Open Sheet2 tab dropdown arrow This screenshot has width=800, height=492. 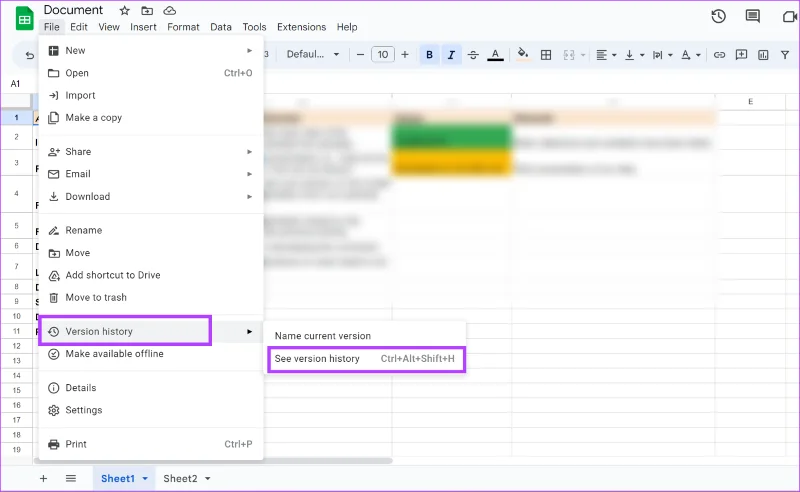tap(208, 479)
